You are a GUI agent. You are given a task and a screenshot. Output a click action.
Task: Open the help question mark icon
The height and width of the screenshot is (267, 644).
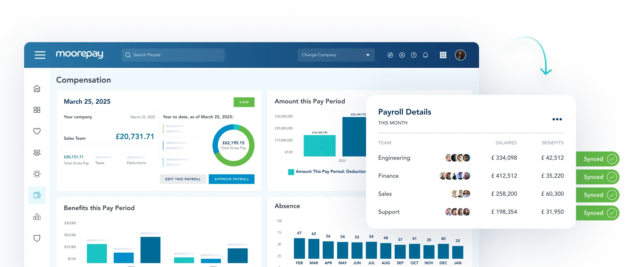414,55
